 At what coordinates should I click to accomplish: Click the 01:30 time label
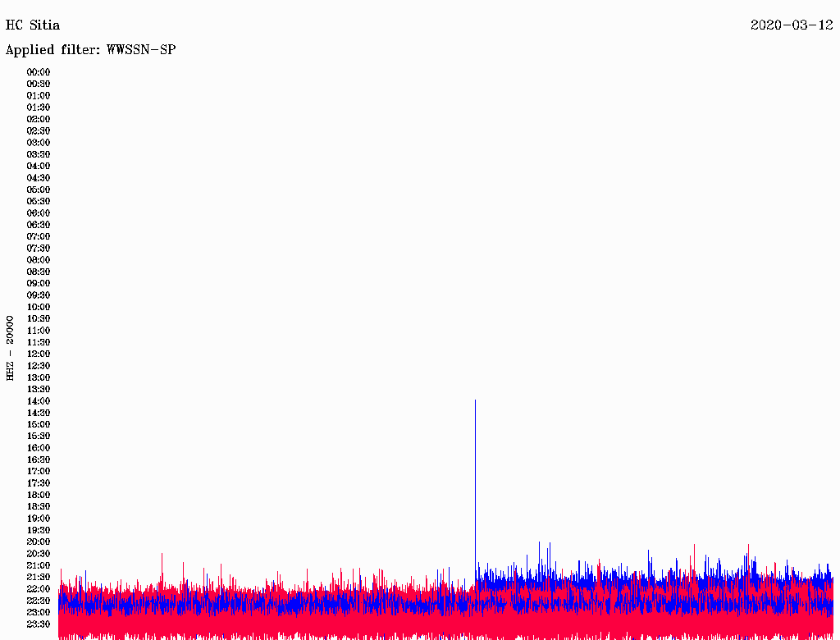pyautogui.click(x=39, y=107)
